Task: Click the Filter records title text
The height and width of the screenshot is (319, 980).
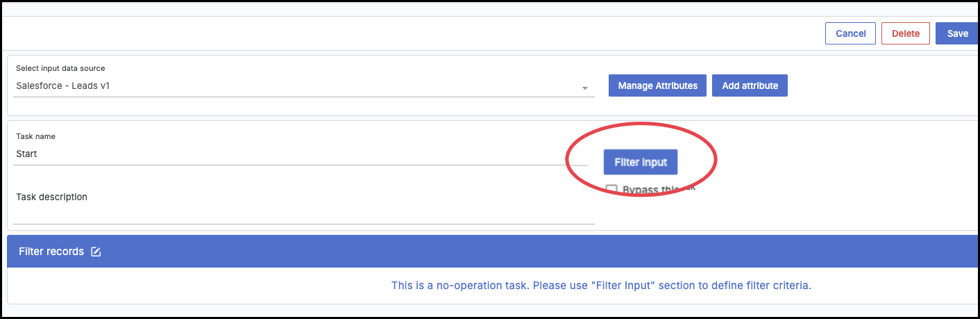Action: (51, 252)
